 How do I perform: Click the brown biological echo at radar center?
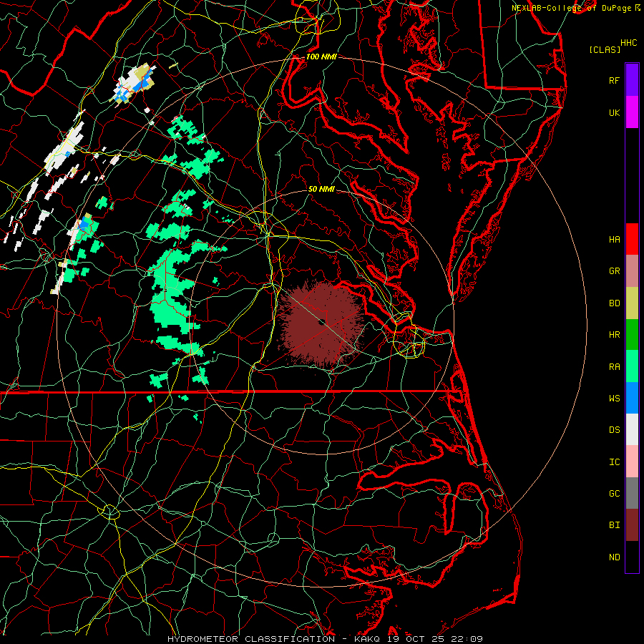point(321,323)
